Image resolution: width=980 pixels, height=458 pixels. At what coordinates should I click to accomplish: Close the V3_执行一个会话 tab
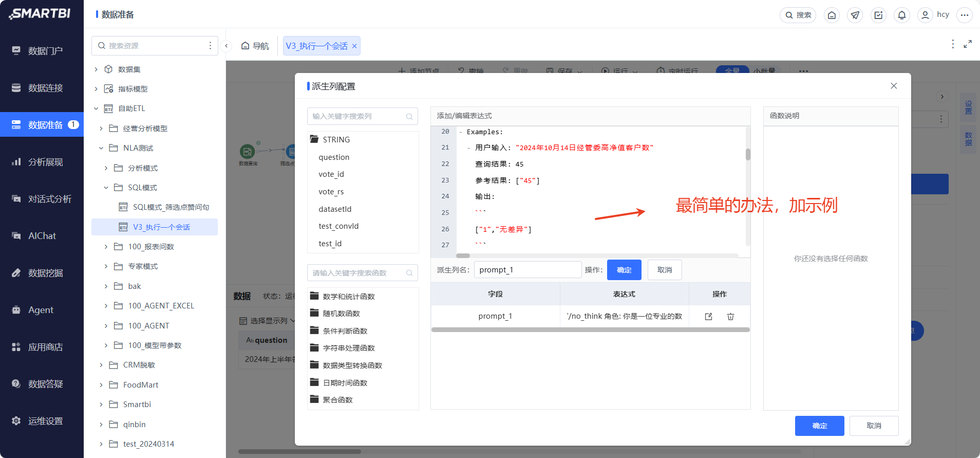click(354, 46)
